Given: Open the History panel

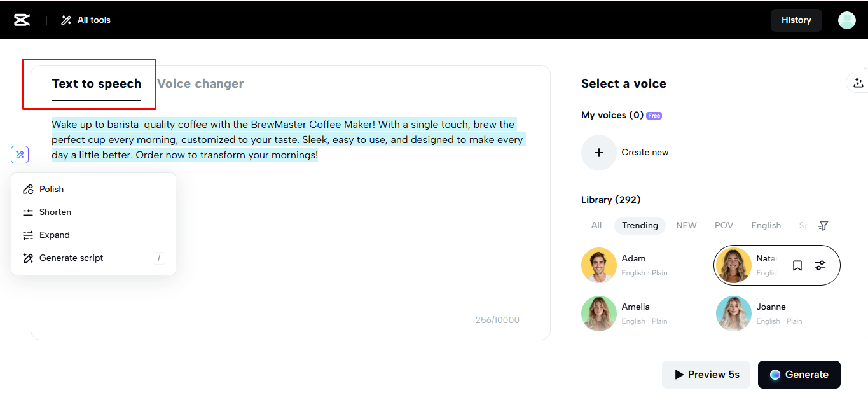Looking at the screenshot, I should coord(796,20).
